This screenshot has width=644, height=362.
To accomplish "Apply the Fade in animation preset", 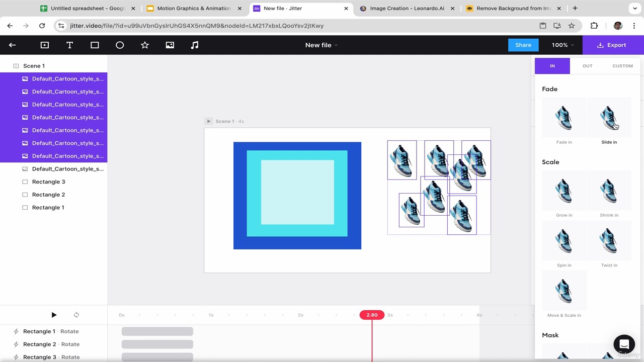I will pos(564,122).
